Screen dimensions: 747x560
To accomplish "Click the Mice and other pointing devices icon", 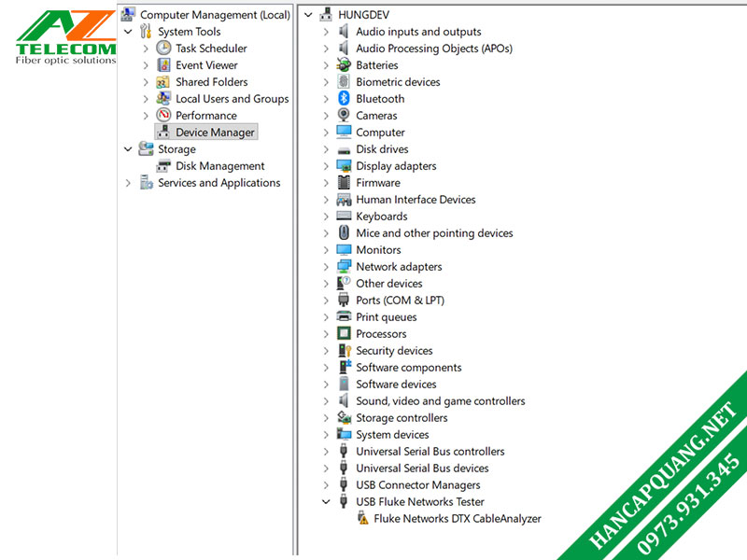I will (344, 232).
